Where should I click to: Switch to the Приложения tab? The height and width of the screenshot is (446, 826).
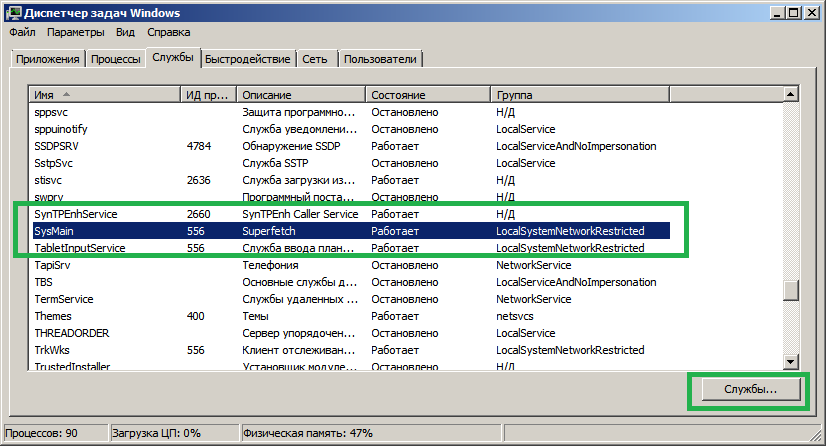[47, 59]
